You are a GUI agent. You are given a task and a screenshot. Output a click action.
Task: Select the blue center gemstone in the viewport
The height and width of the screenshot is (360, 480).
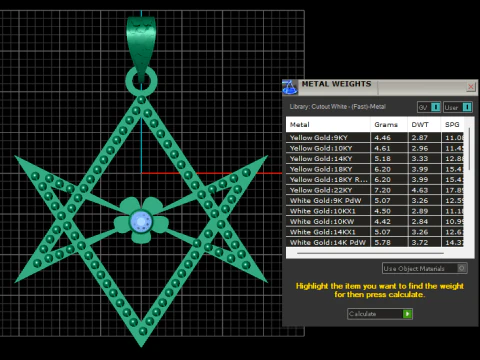[141, 221]
